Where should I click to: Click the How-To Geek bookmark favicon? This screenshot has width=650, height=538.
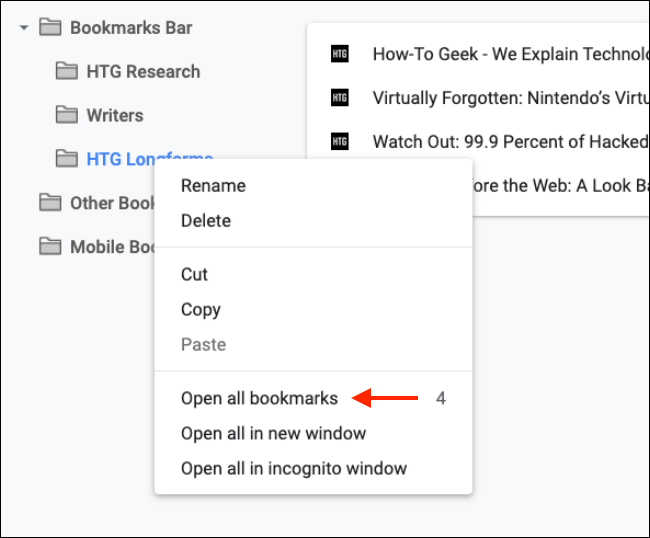click(x=339, y=54)
